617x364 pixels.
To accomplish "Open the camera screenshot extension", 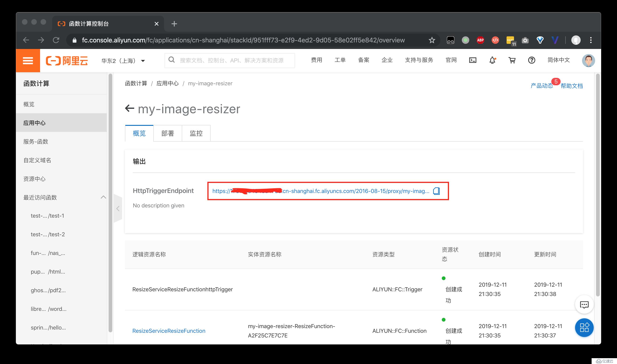I will point(525,40).
